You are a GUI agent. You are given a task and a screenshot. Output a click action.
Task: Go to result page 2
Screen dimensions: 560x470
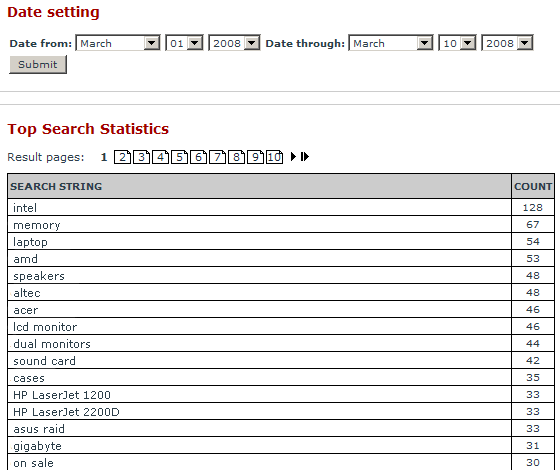(x=122, y=157)
